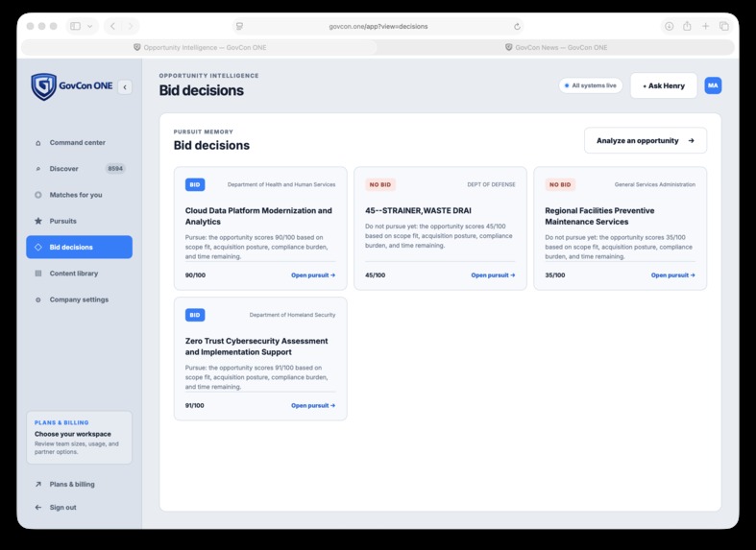Collapse the sidebar with the chevron button

tap(125, 87)
